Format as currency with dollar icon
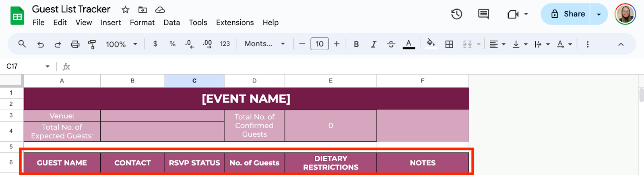The image size is (644, 175). point(155,44)
